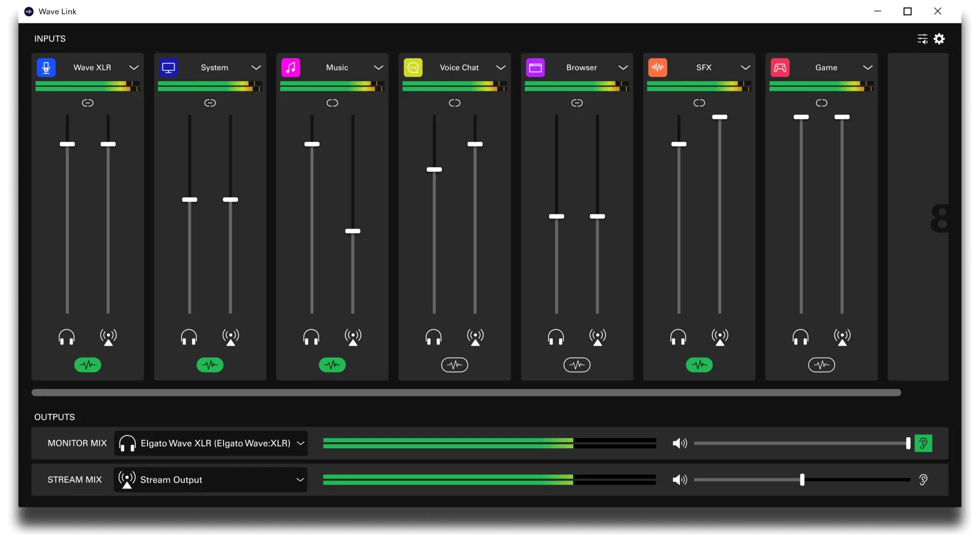This screenshot has height=535, width=980.
Task: Click the Wave XLR microphone icon
Action: (46, 67)
